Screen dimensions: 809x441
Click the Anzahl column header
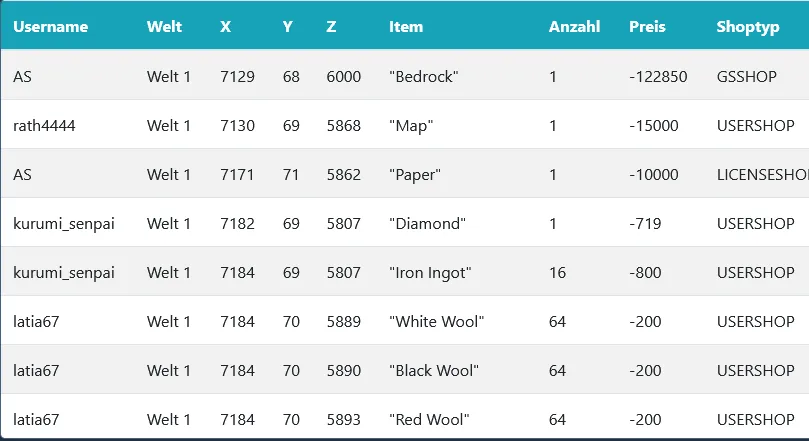tap(574, 27)
